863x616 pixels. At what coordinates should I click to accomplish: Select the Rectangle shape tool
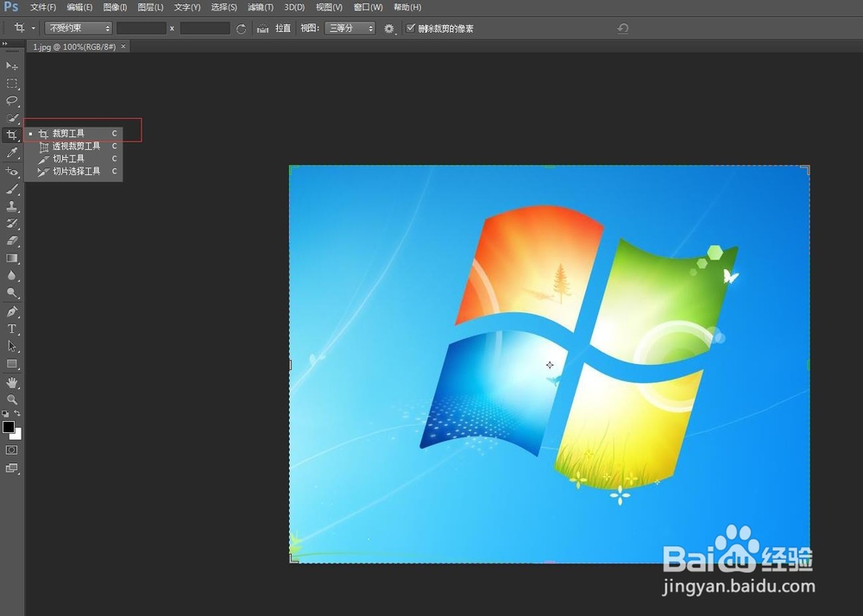(11, 363)
